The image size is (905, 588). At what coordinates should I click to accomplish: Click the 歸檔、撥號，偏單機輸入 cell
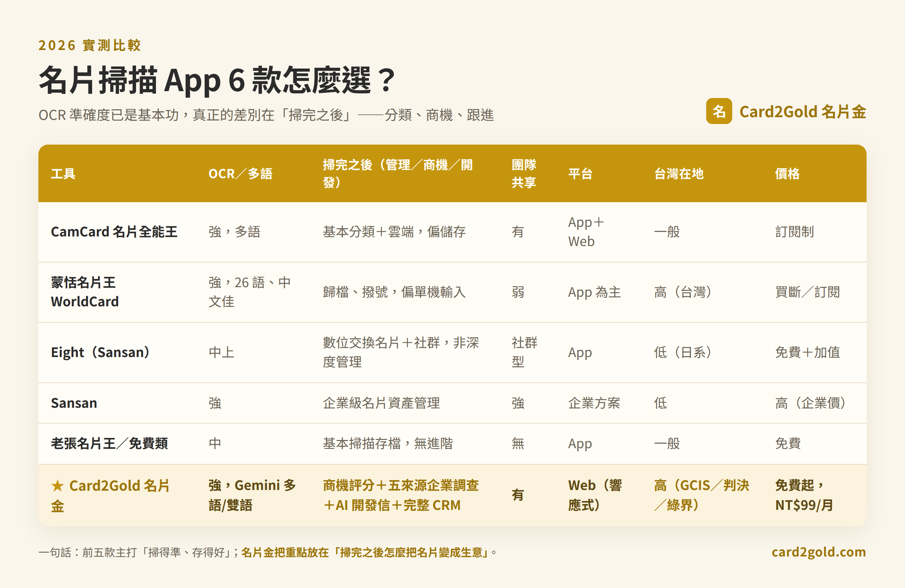[x=394, y=292]
